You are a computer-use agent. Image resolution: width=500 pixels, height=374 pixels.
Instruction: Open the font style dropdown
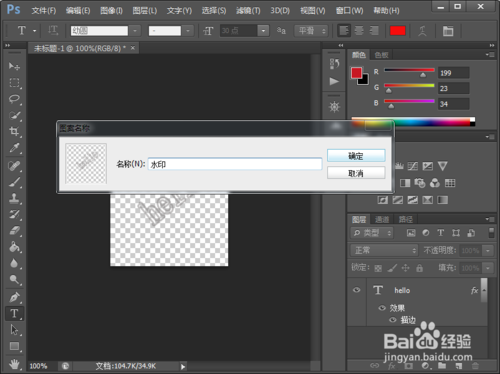pos(188,31)
